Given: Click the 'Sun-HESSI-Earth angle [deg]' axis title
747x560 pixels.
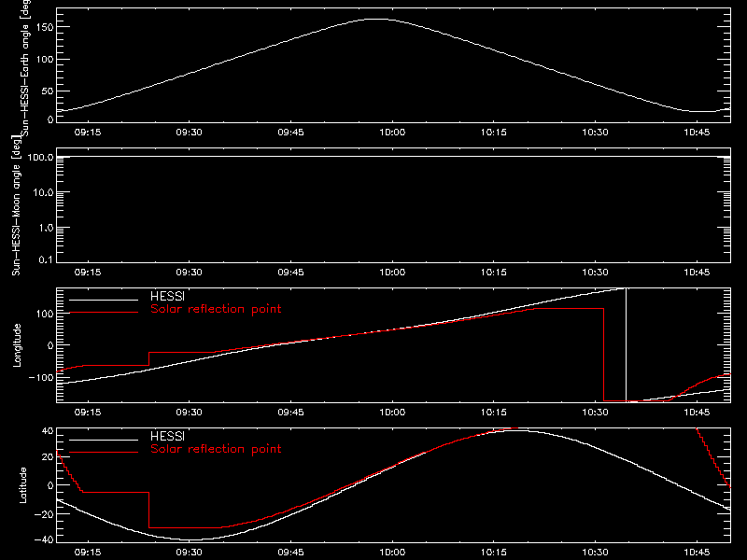Looking at the screenshot, I should tap(25, 66).
